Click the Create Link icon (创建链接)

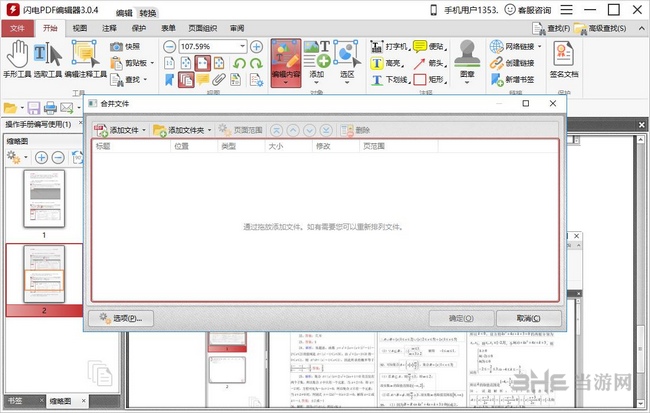(512, 63)
